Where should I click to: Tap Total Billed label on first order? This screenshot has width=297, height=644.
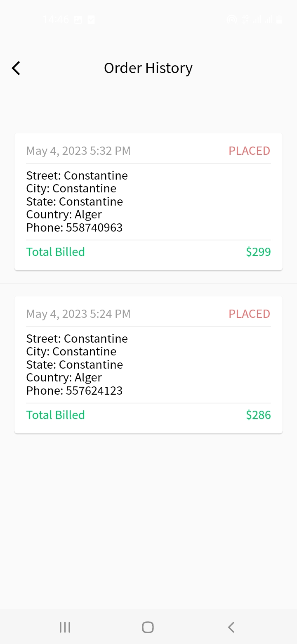56,252
